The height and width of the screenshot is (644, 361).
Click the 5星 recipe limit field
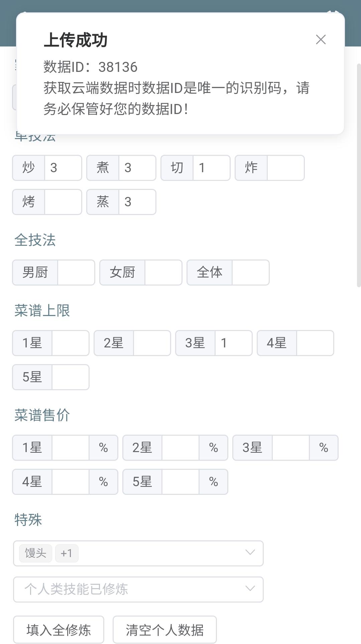click(70, 377)
